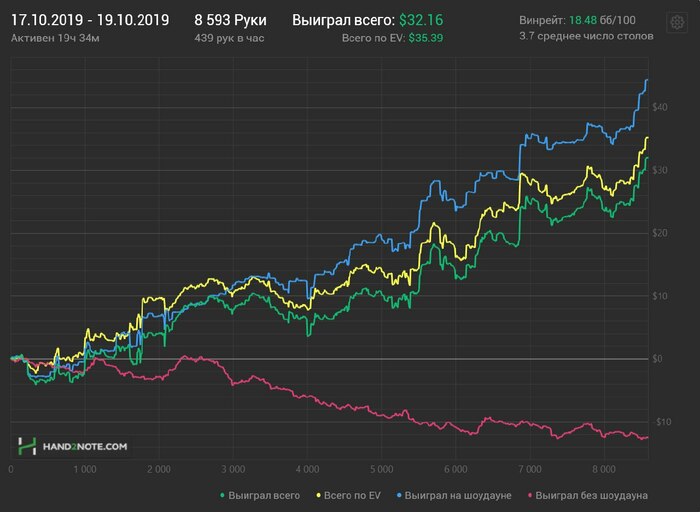Click the 5 000 x-axis label

pos(381,469)
